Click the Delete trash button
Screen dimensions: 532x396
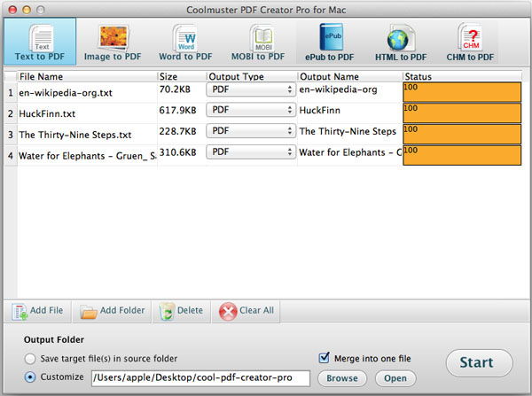[x=181, y=311]
